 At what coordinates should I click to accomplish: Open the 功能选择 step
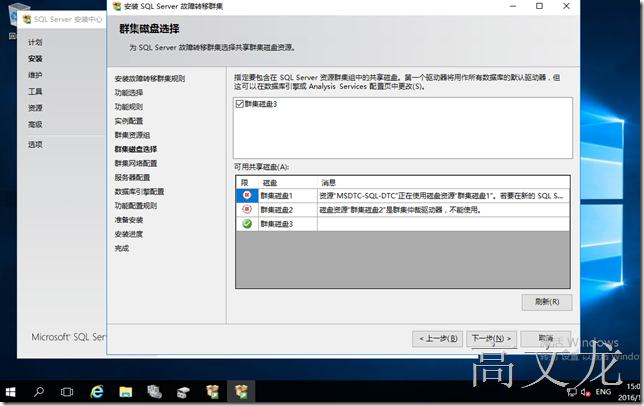pyautogui.click(x=129, y=92)
